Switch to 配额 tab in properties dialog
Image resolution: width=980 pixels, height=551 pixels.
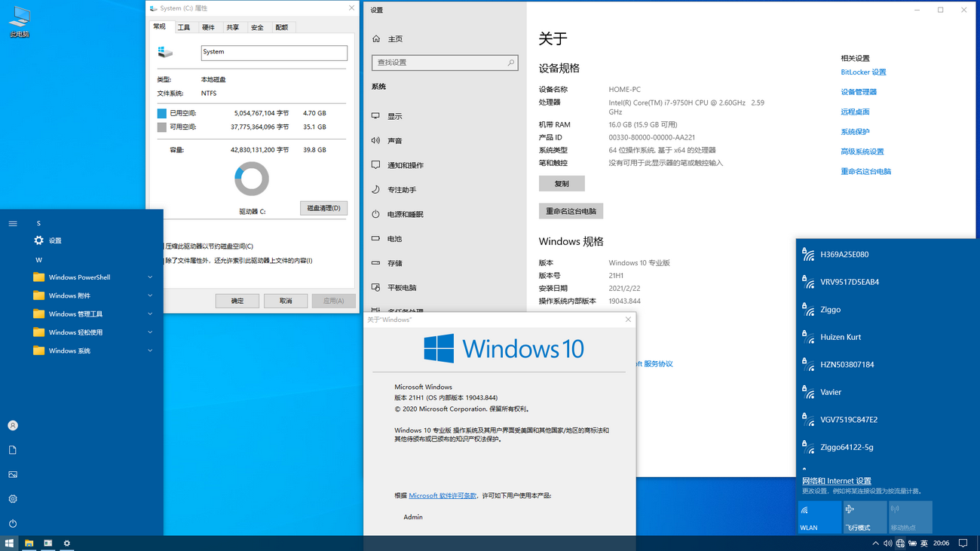point(281,27)
